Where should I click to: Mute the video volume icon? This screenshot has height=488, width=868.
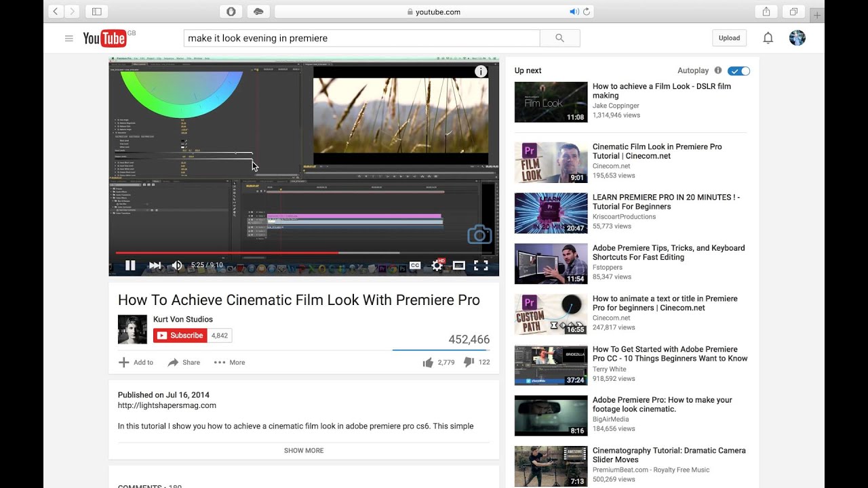177,266
